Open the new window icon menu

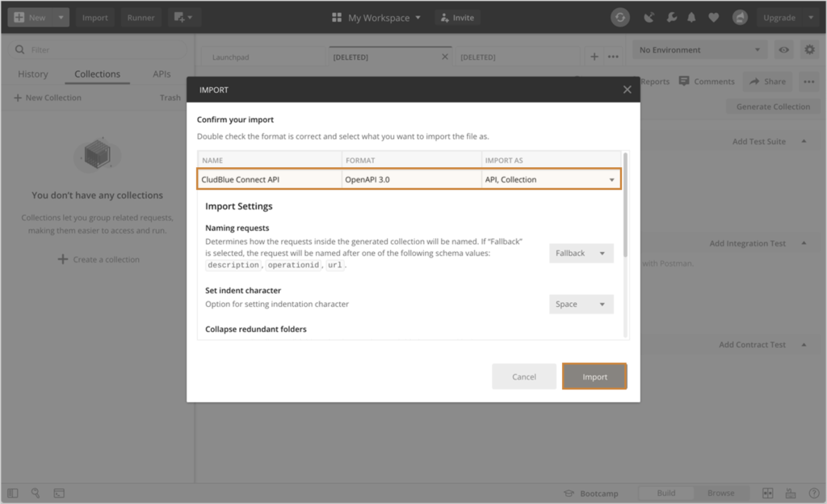(x=183, y=18)
